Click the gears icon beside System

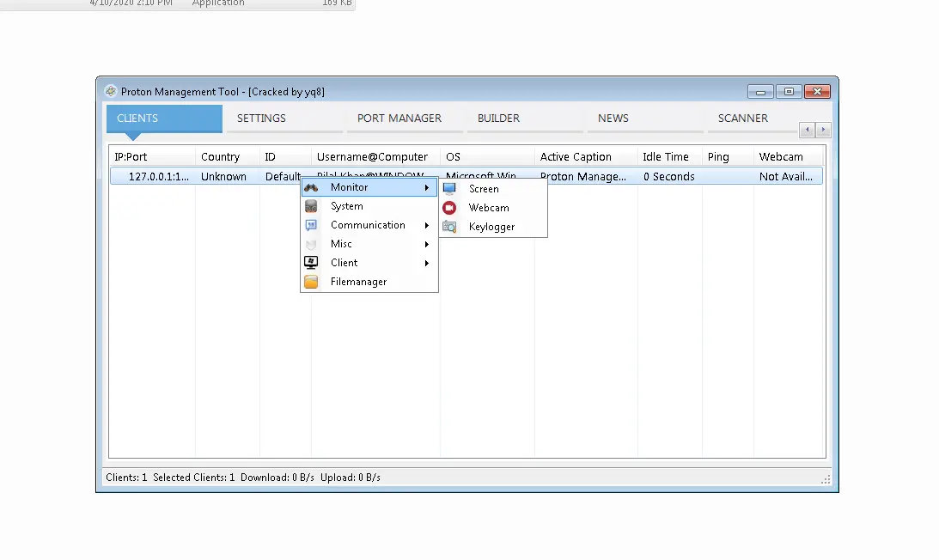(x=311, y=205)
